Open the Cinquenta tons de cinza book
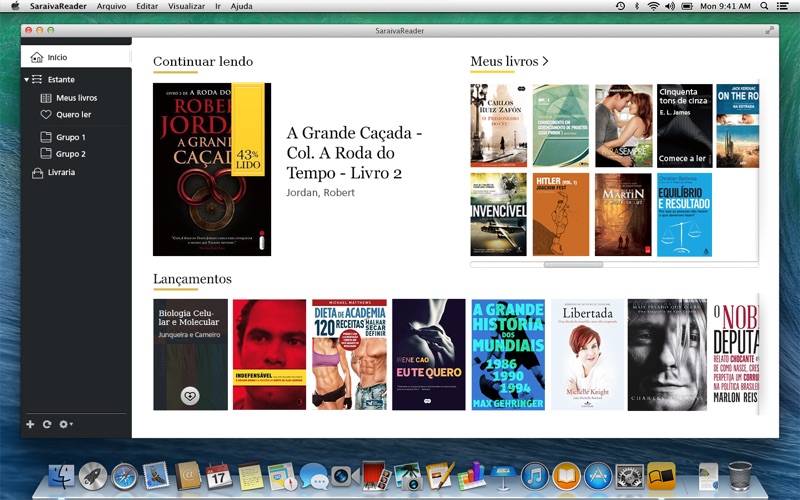The height and width of the screenshot is (500, 800). pyautogui.click(x=684, y=126)
